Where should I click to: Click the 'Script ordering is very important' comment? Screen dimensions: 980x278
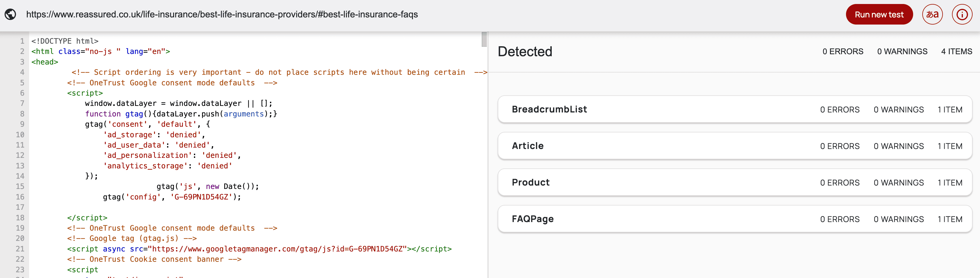[279, 72]
